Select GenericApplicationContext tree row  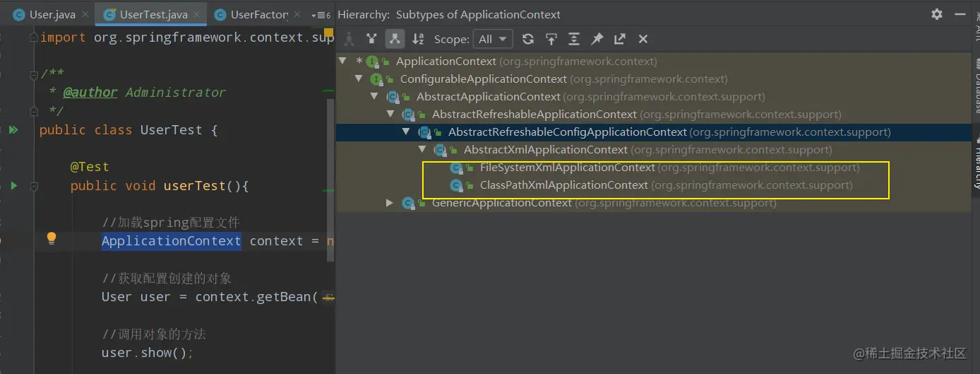pyautogui.click(x=654, y=203)
